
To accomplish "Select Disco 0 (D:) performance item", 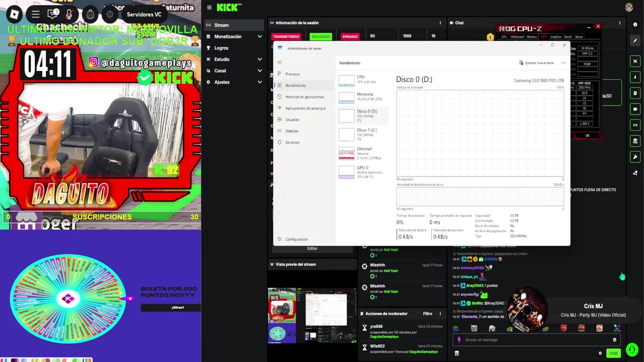I will pos(362,116).
